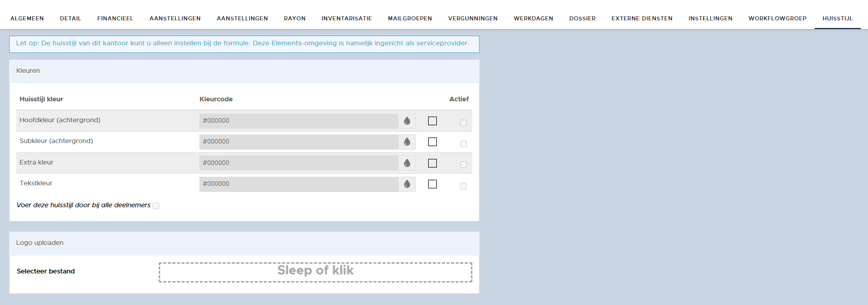This screenshot has height=305, width=868.
Task: Click the Hoofdkleur kleurcode input field
Action: [x=298, y=121]
